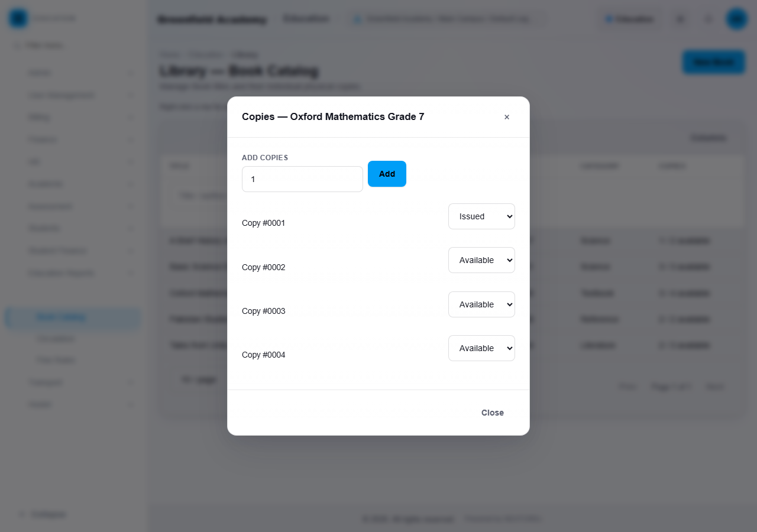Open the status selector for Copy #0004

point(481,348)
